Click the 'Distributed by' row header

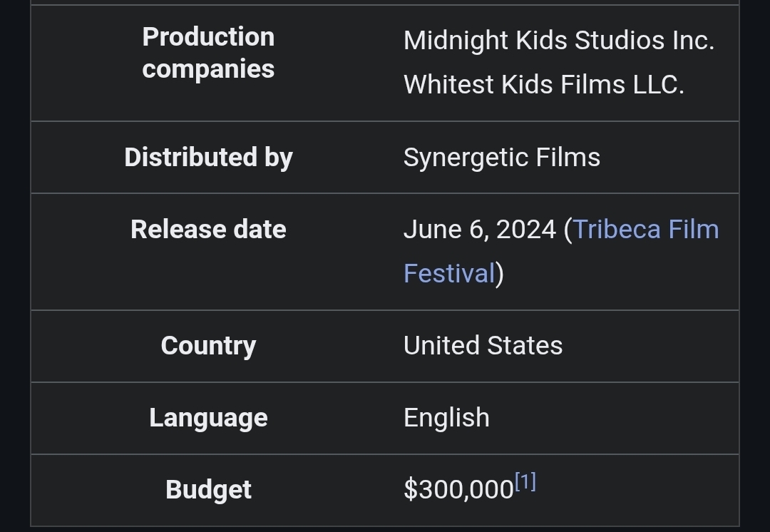[208, 158]
